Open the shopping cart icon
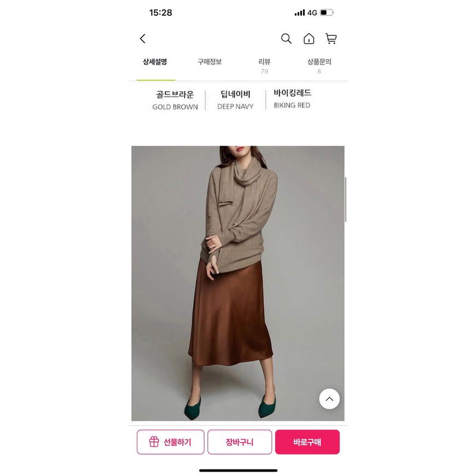The image size is (476, 476). click(x=331, y=38)
